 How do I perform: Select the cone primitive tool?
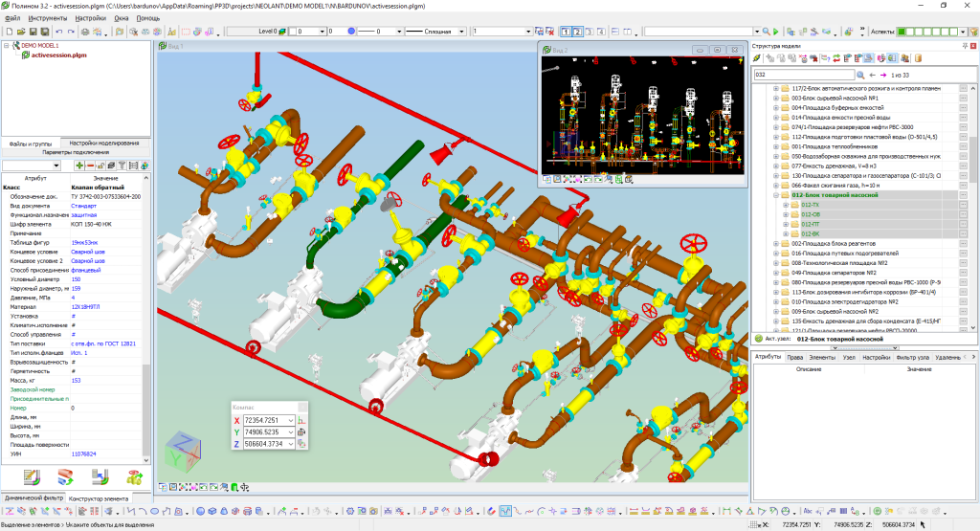pos(224,511)
